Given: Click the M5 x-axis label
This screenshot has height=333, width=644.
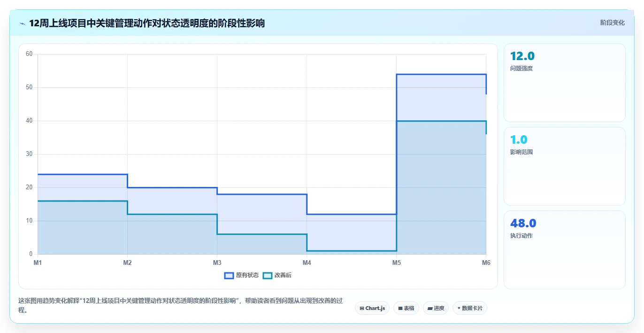Looking at the screenshot, I should tap(396, 263).
